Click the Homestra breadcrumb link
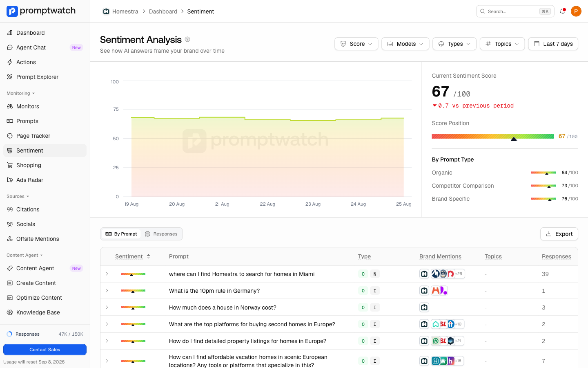 click(x=125, y=11)
